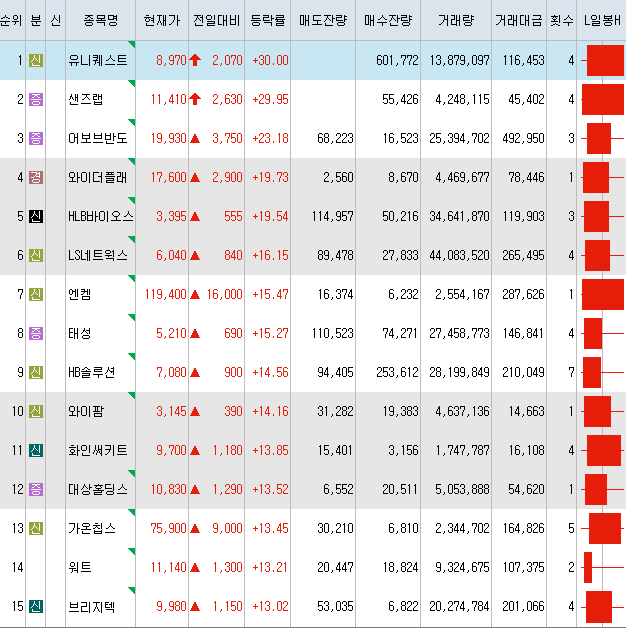
Task: Click the 신 badge icon for 엔켐
Action: (36, 295)
